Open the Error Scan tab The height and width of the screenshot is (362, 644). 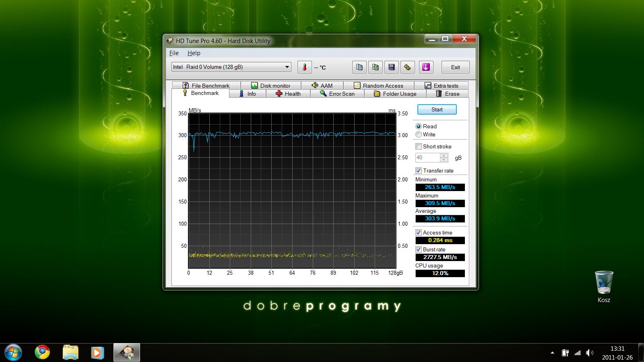tap(337, 94)
